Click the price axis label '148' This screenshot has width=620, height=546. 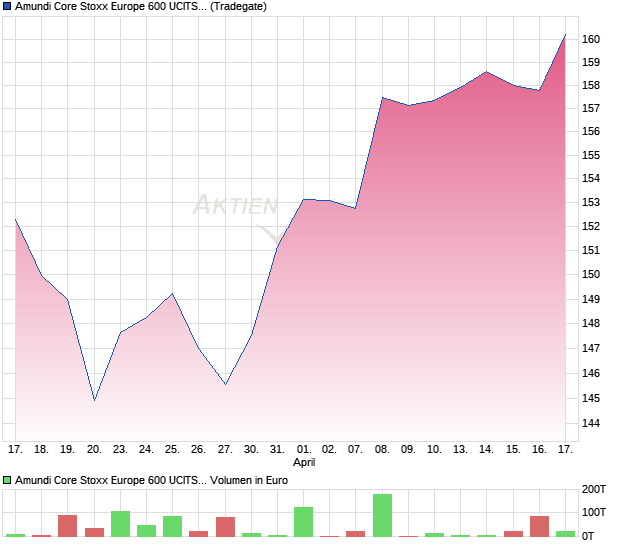tap(591, 323)
